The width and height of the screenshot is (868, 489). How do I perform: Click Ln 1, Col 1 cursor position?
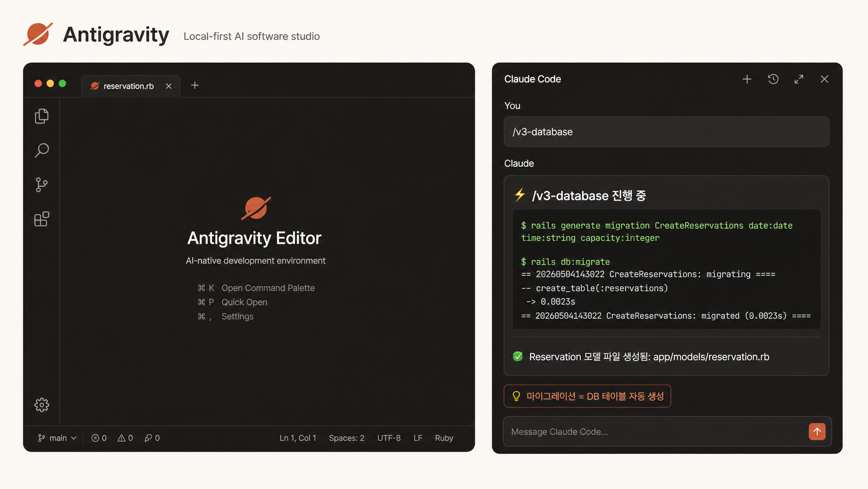pyautogui.click(x=298, y=438)
